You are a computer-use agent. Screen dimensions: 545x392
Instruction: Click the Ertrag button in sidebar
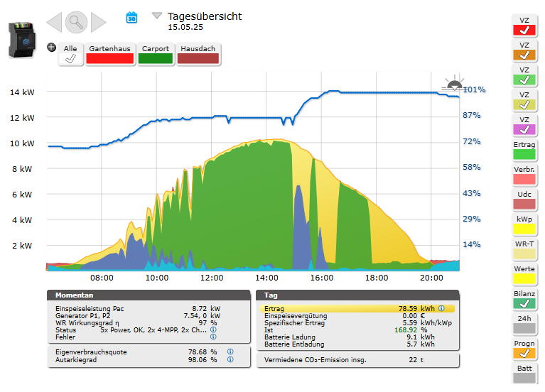(524, 149)
